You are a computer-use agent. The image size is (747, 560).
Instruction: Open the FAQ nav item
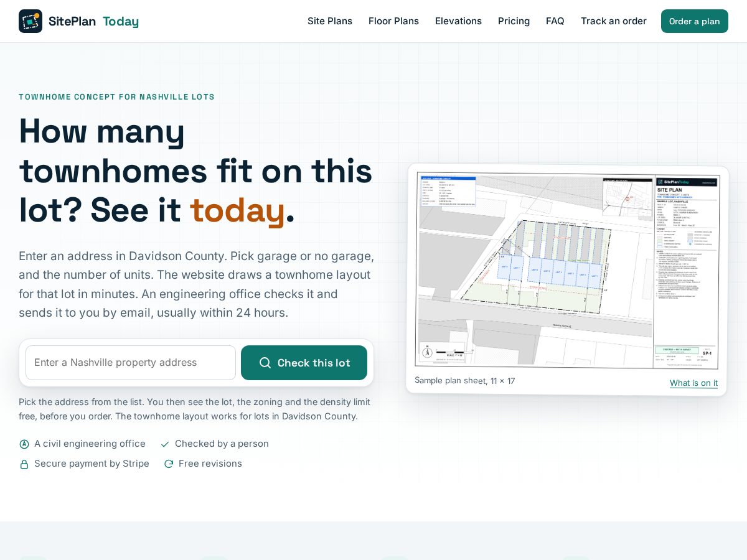555,21
